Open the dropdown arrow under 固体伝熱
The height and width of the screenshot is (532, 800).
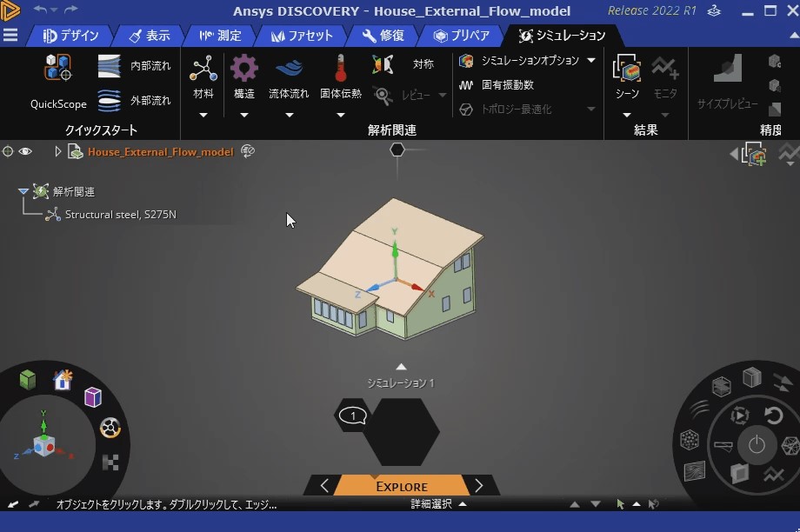click(x=340, y=116)
